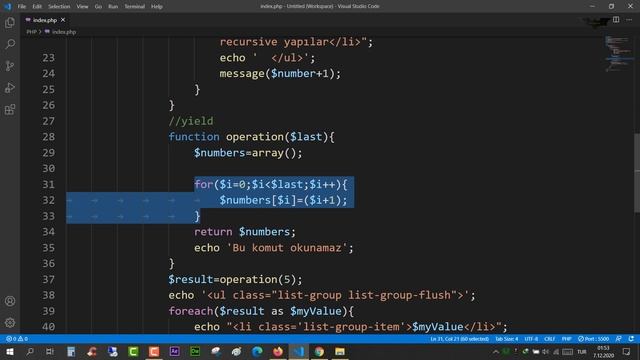The image size is (640, 360).
Task: Open the Run menu
Action: (x=113, y=7)
